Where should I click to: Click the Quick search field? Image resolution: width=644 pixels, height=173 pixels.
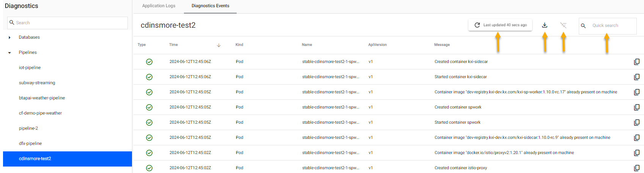[611, 26]
